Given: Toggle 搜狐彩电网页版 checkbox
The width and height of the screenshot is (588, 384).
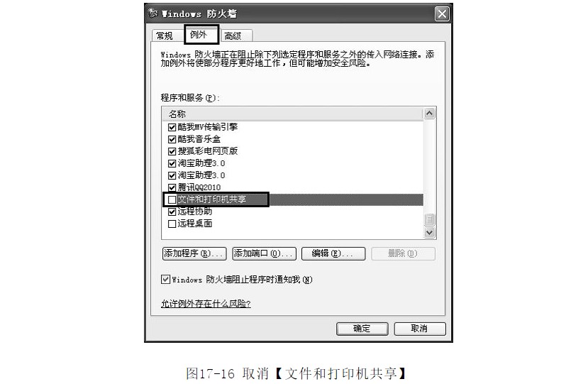Looking at the screenshot, I should click(x=172, y=151).
